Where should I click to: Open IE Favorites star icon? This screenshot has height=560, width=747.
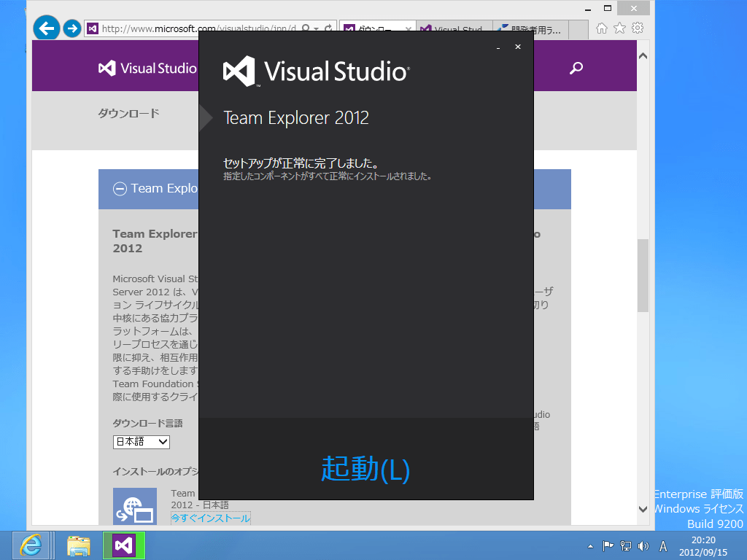[x=619, y=28]
